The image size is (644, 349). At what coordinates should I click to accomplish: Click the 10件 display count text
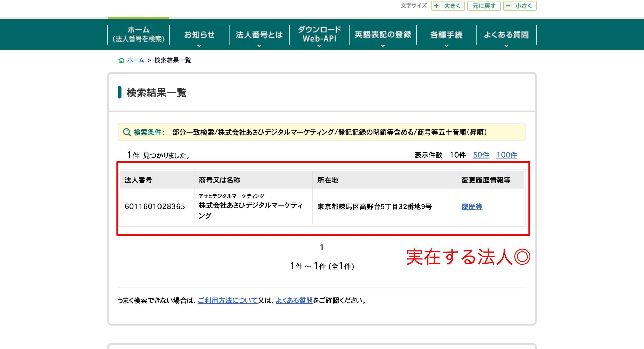point(458,155)
